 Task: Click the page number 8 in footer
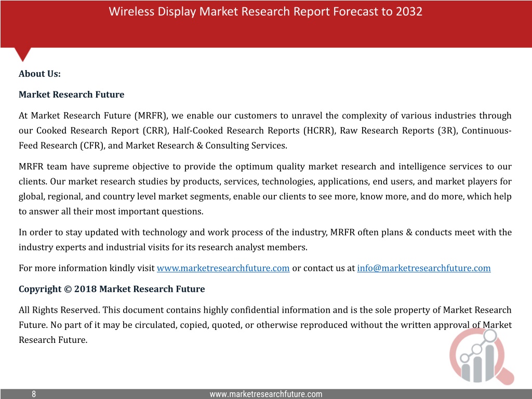click(x=34, y=394)
